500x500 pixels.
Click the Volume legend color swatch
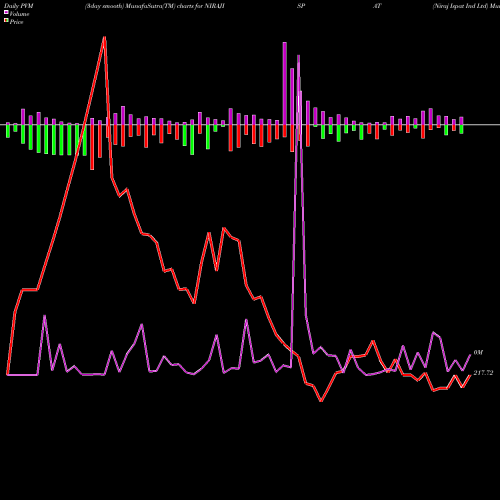pyautogui.click(x=6, y=12)
